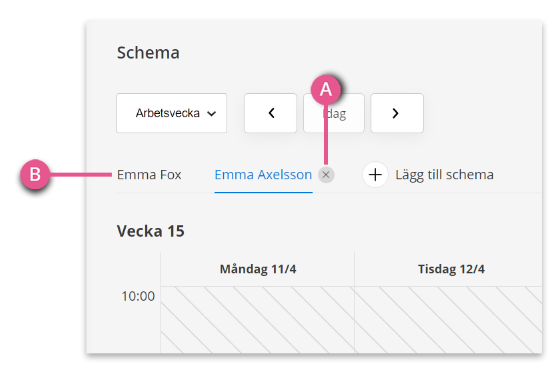The width and height of the screenshot is (554, 368).
Task: Click the chevron arrow beside Arbetsvecka
Action: [x=212, y=114]
